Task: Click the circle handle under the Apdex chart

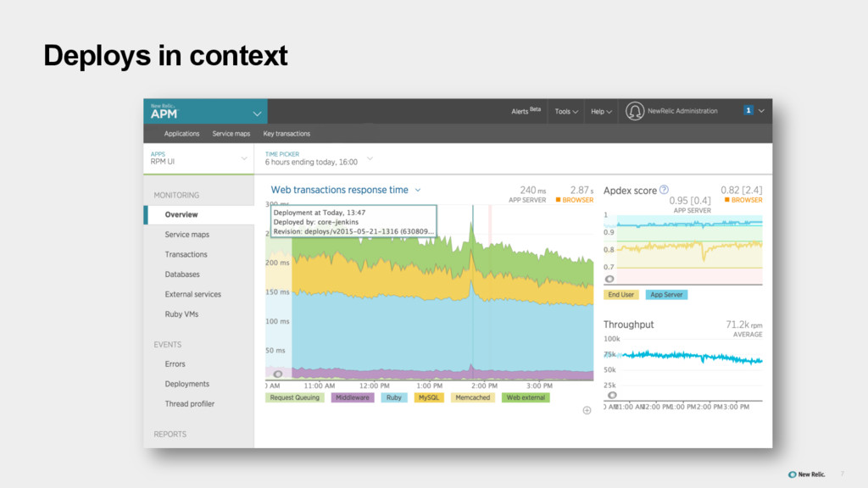Action: click(x=609, y=279)
